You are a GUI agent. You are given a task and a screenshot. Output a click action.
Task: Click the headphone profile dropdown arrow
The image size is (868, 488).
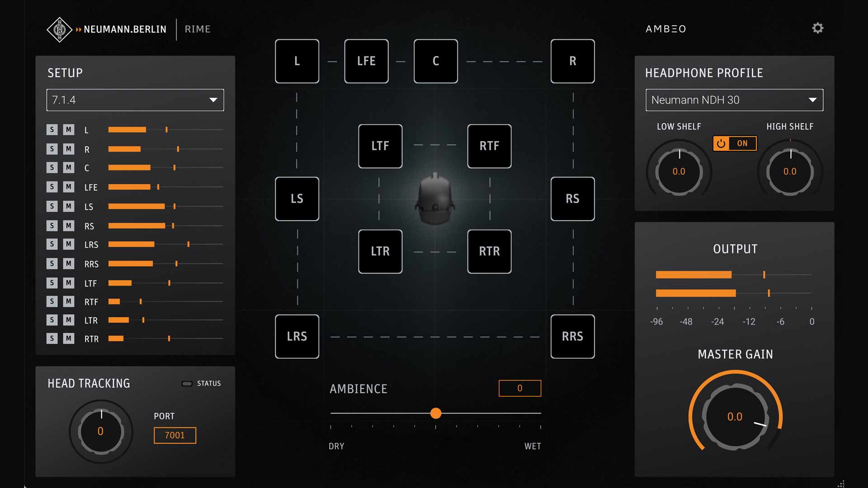coord(812,100)
